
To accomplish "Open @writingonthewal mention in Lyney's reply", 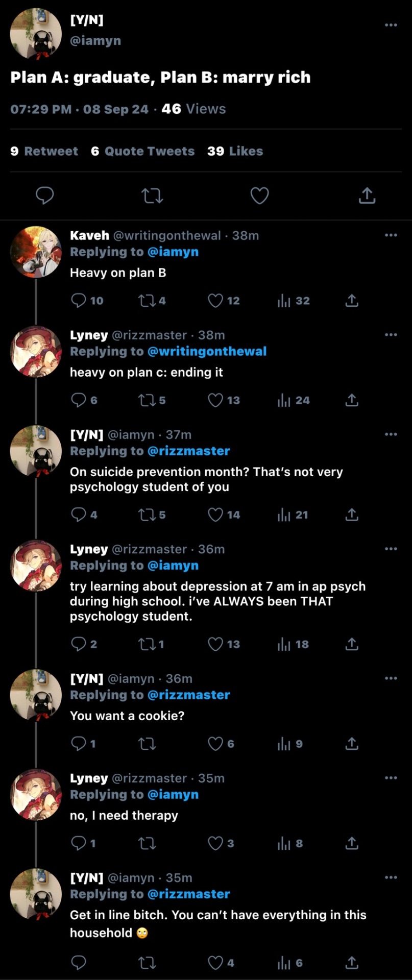I will (207, 352).
